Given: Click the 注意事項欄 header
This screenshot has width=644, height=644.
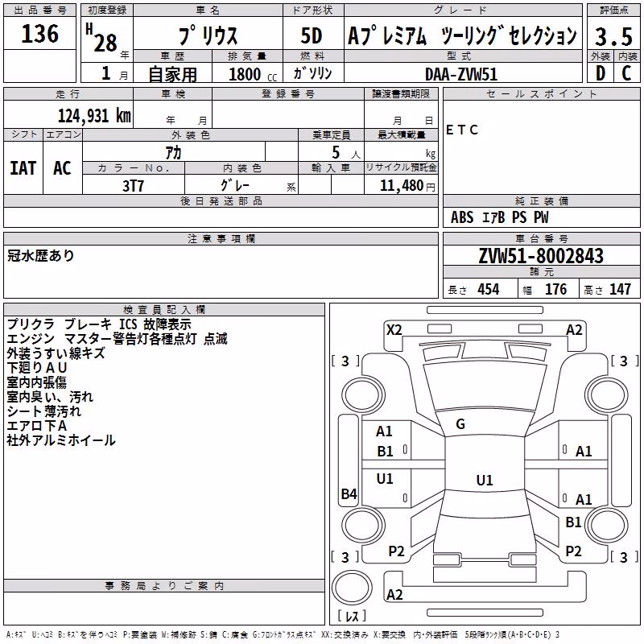Looking at the screenshot, I should click(221, 238).
